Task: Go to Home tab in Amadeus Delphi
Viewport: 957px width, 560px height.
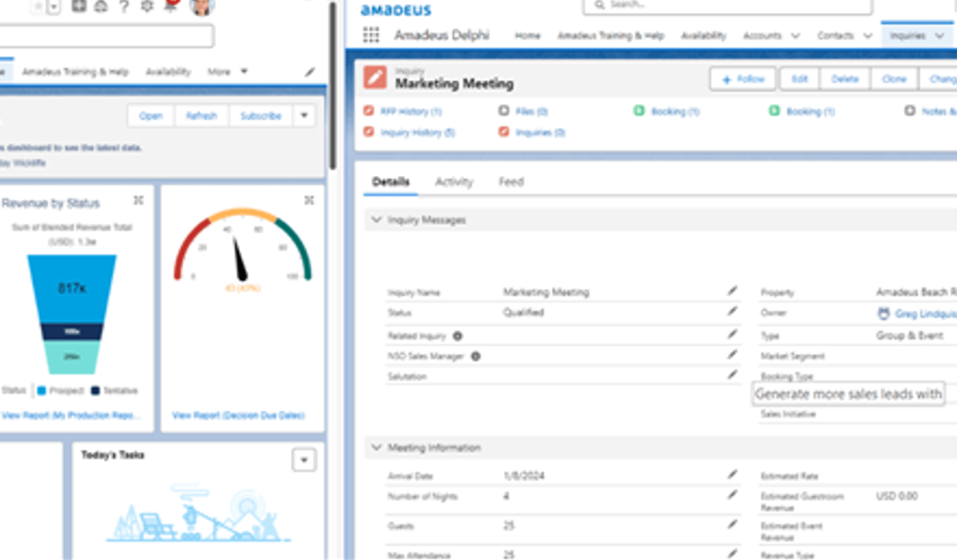Action: (528, 36)
